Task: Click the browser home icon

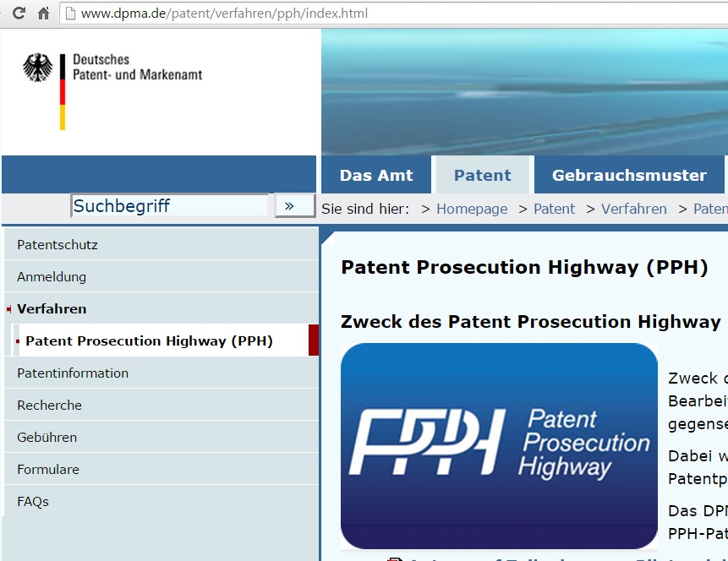Action: 44,13
